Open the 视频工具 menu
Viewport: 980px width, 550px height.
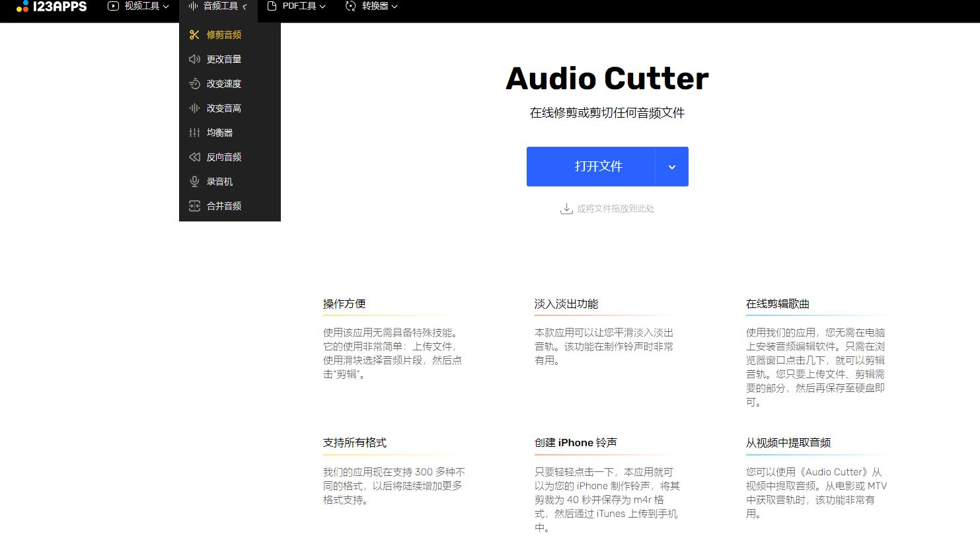138,6
